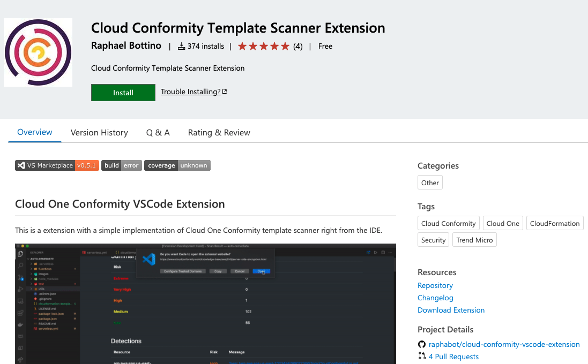Open the Repository resource link
The height and width of the screenshot is (364, 588).
[x=435, y=285]
